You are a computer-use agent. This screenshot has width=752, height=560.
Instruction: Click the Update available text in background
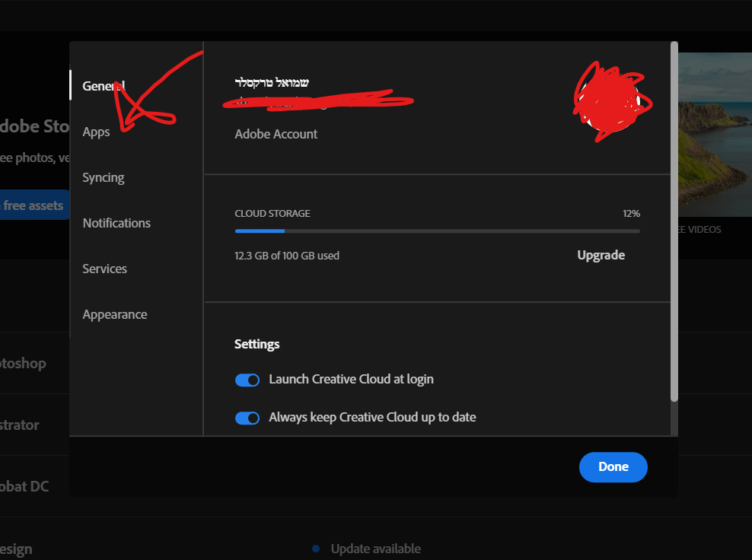pos(376,549)
